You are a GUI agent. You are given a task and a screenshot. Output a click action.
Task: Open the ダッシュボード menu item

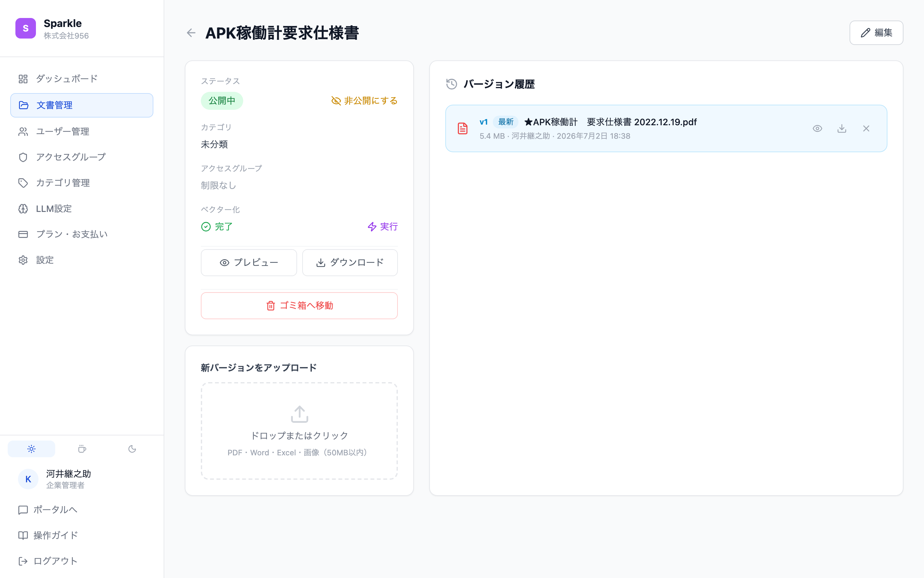(x=82, y=79)
